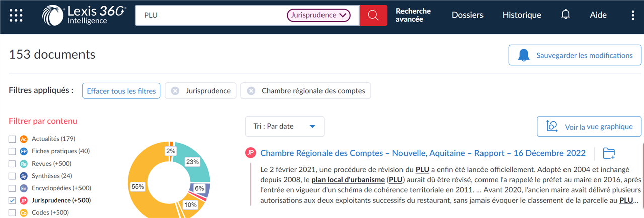
Task: Remove the Jurisprudence filter chip
Action: point(175,91)
